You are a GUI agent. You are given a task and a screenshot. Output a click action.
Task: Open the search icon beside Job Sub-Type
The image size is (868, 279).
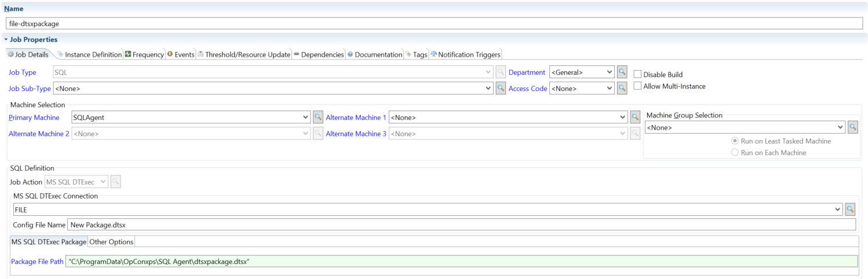[x=501, y=89]
